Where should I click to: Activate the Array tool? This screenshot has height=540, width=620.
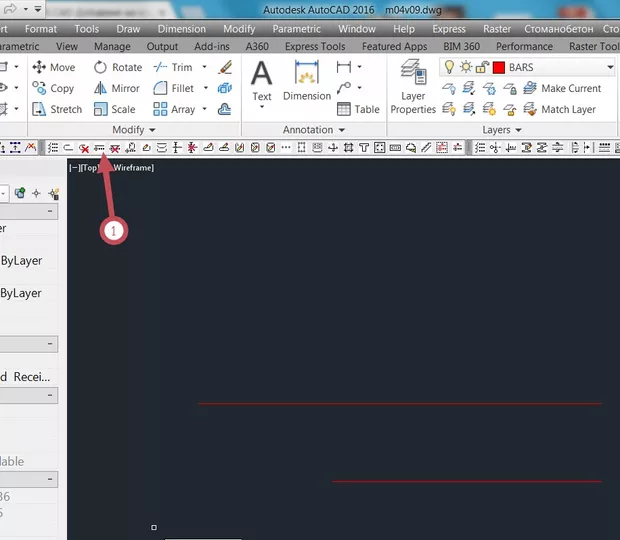pos(174,109)
